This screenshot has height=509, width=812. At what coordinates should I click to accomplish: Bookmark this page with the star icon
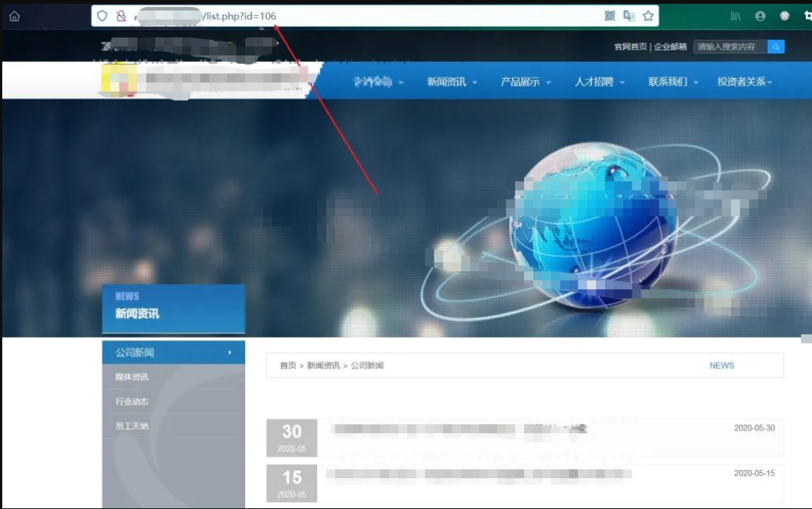coord(648,16)
